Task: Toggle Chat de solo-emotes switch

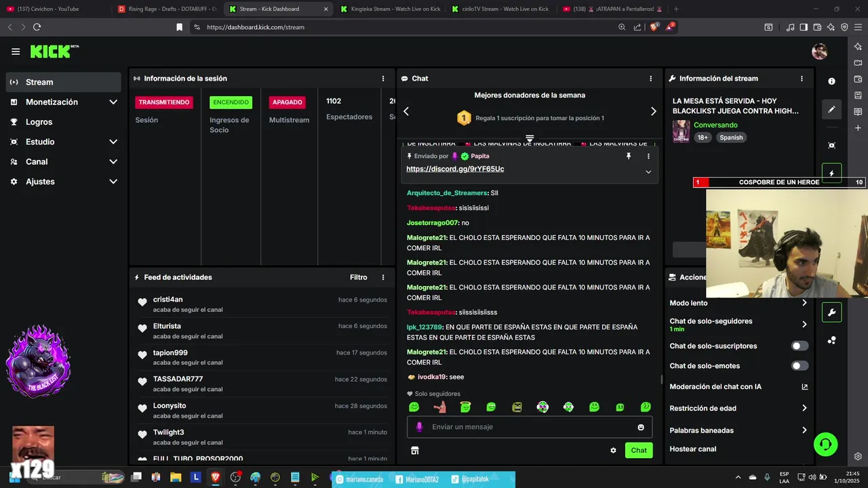Action: pyautogui.click(x=800, y=366)
